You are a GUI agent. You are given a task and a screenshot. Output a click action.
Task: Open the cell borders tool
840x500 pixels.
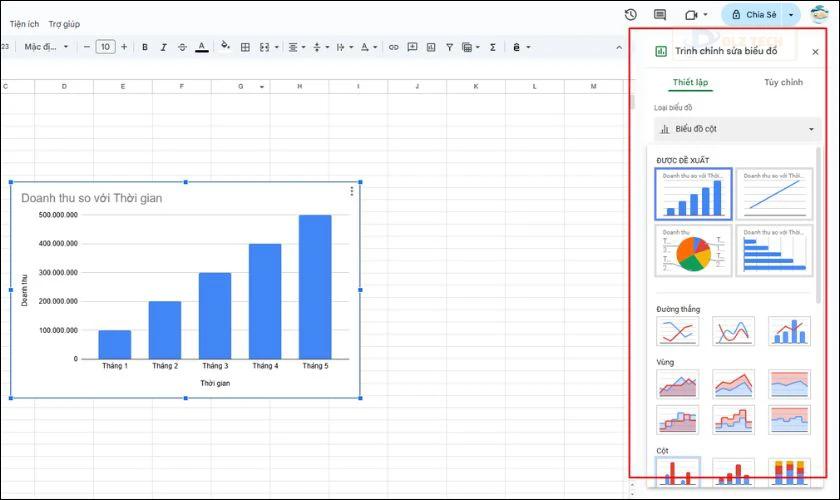[245, 47]
